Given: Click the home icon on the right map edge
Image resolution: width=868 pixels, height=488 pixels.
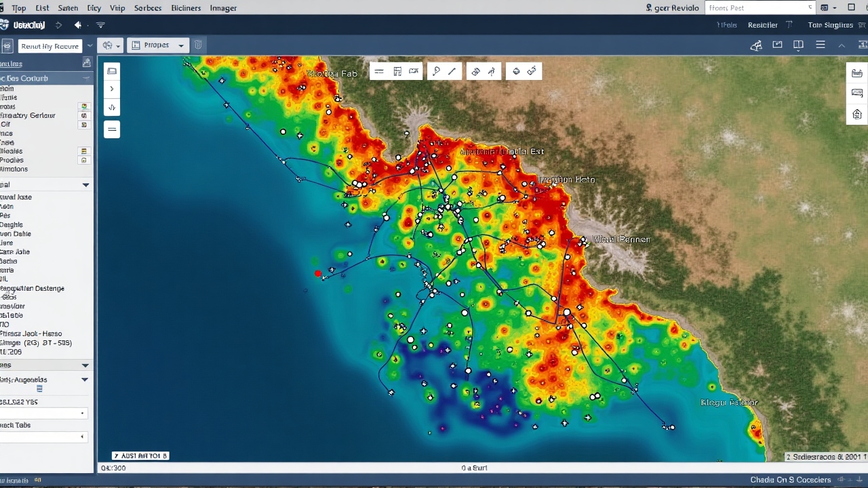Looking at the screenshot, I should pos(857,114).
